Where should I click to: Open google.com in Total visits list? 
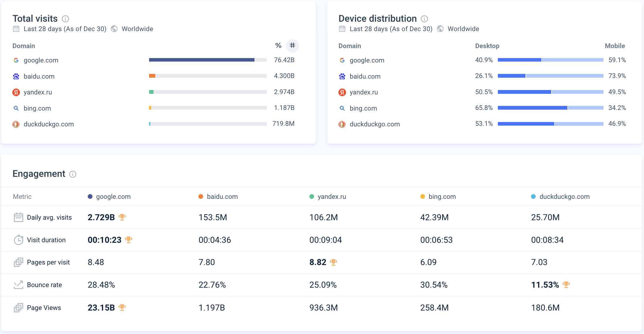pos(41,60)
